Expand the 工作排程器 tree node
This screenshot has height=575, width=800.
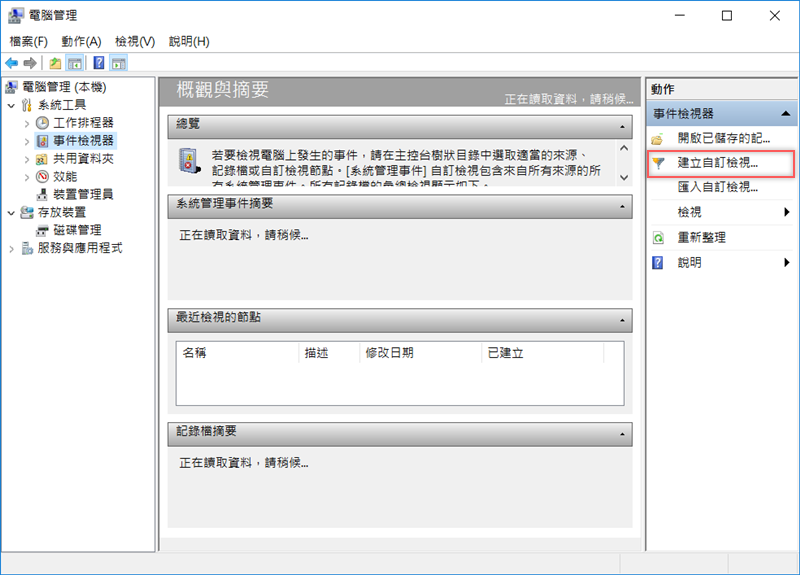click(27, 123)
